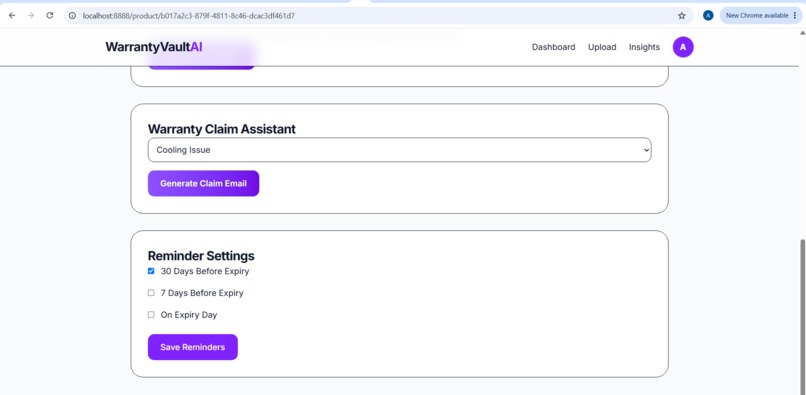The height and width of the screenshot is (395, 806).
Task: Click Save Reminders button
Action: (x=193, y=347)
